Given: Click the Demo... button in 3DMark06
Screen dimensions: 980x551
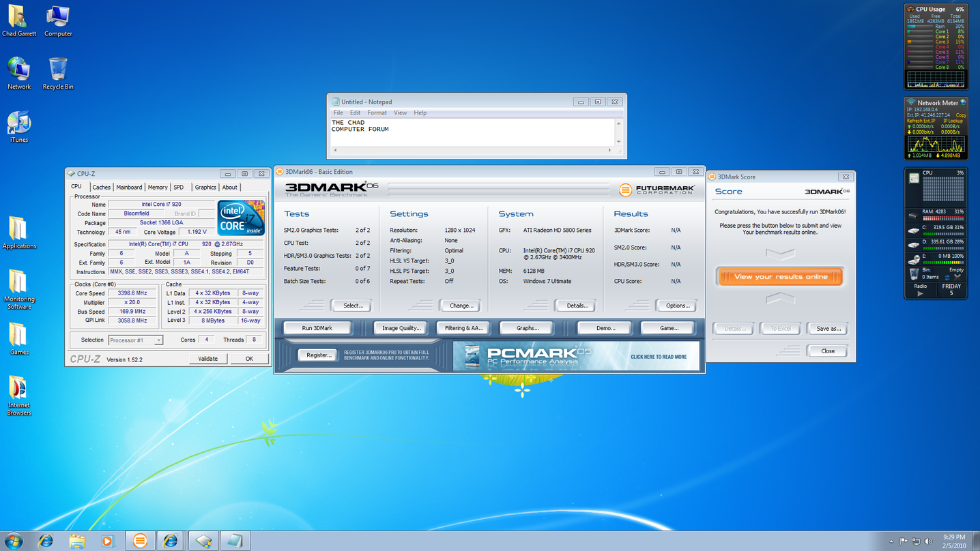Looking at the screenshot, I should [x=605, y=328].
